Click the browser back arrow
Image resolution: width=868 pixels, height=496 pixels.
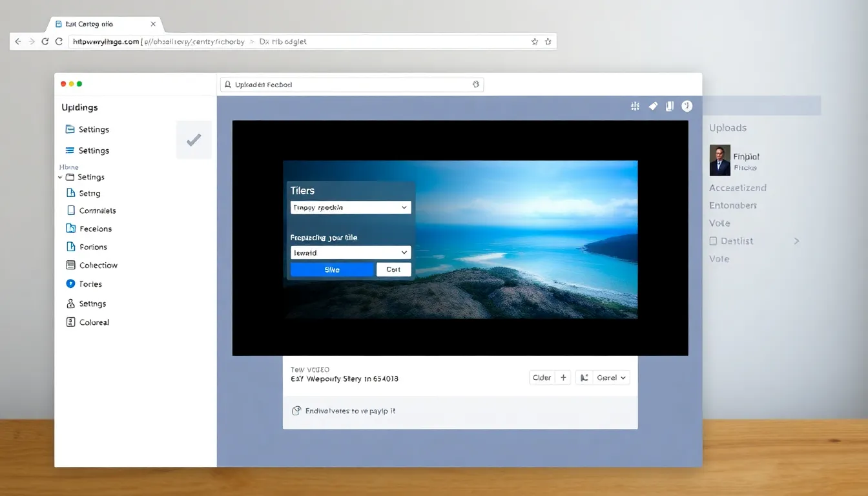18,41
